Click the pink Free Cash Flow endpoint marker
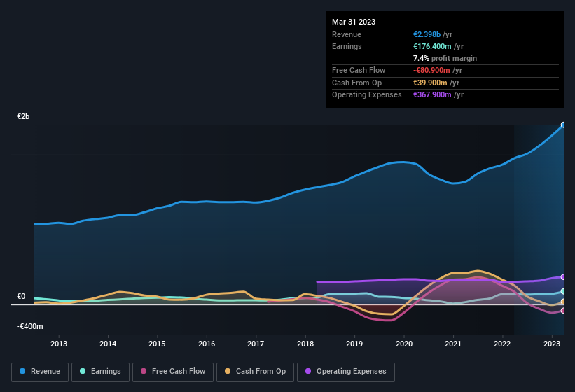The height and width of the screenshot is (392, 575). click(x=563, y=311)
